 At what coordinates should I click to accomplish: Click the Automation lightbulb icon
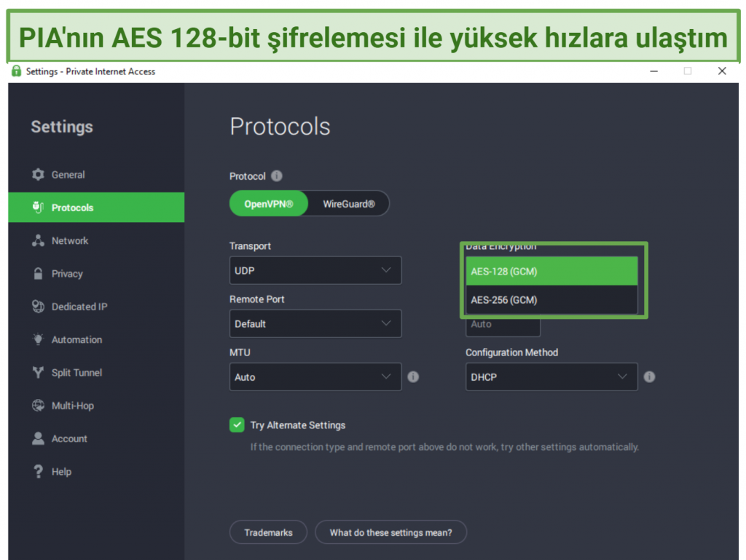pyautogui.click(x=39, y=340)
